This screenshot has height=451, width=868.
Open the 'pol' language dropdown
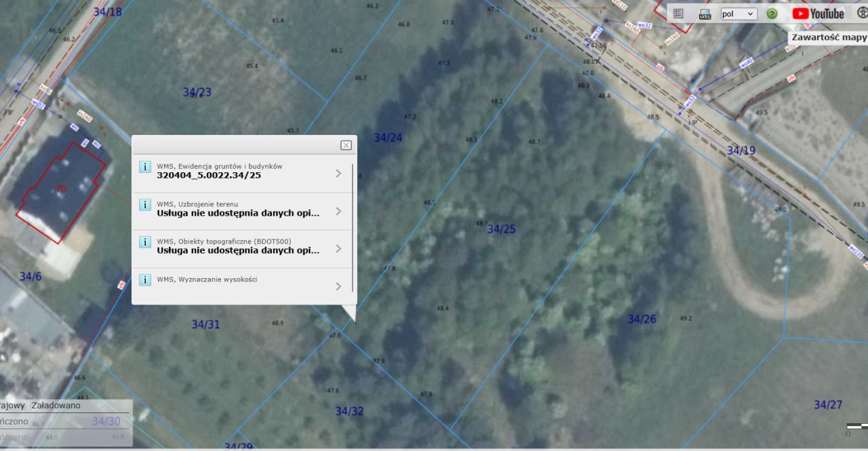(x=738, y=14)
